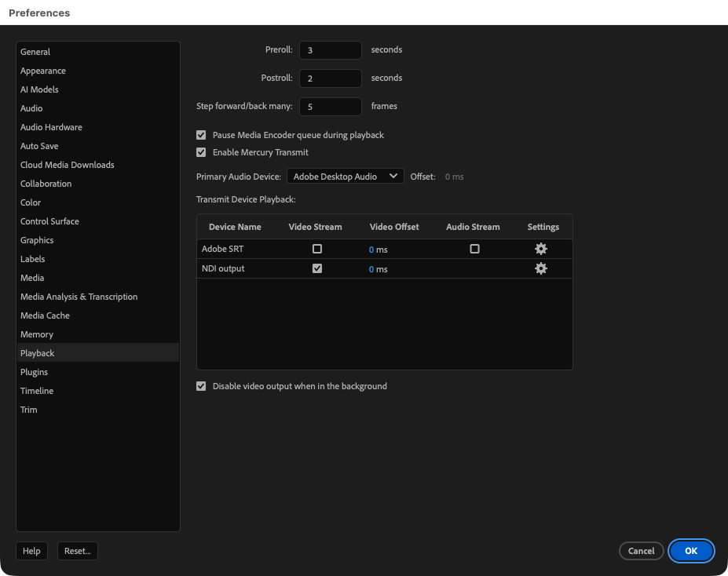Screen dimensions: 728x576
Task: Cancel the Preferences dialog
Action: click(x=641, y=551)
